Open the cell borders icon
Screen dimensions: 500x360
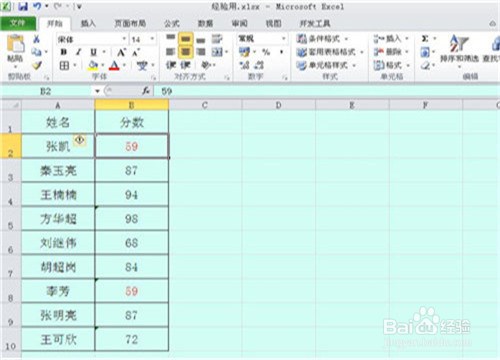tap(64, 65)
